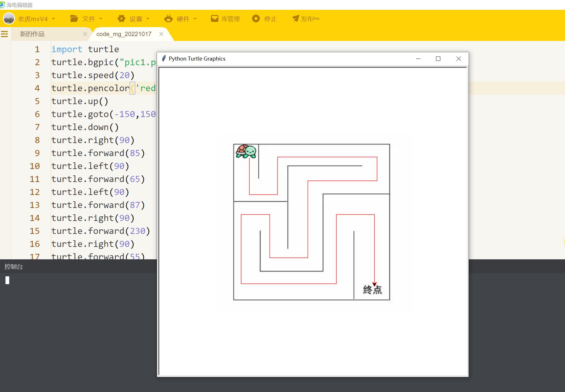This screenshot has height=392, width=565.
Task: Close the code_mg_20221017 tab
Action: [161, 34]
